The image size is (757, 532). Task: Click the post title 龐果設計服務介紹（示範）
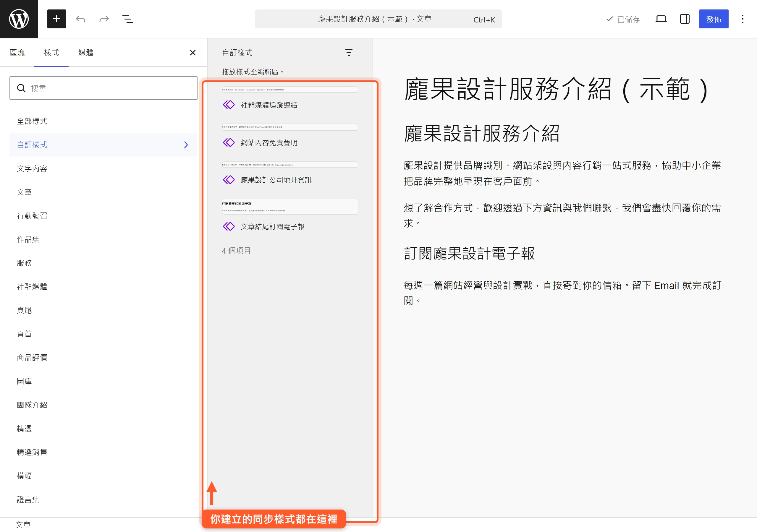[557, 89]
